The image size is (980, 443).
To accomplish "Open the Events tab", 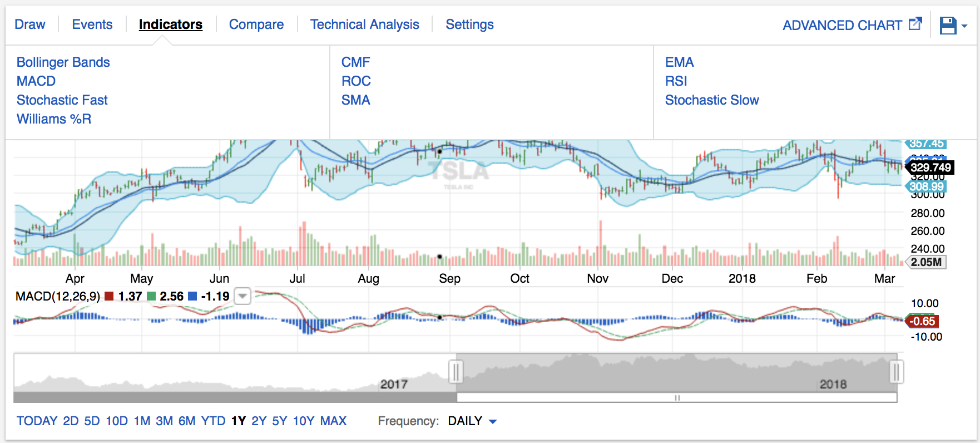I will 92,24.
